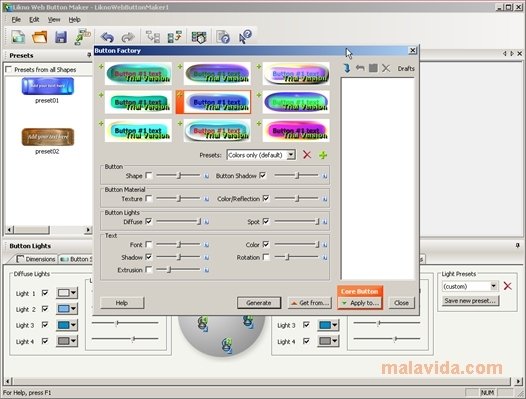Click the compile/export icon next to Save

tap(82, 37)
